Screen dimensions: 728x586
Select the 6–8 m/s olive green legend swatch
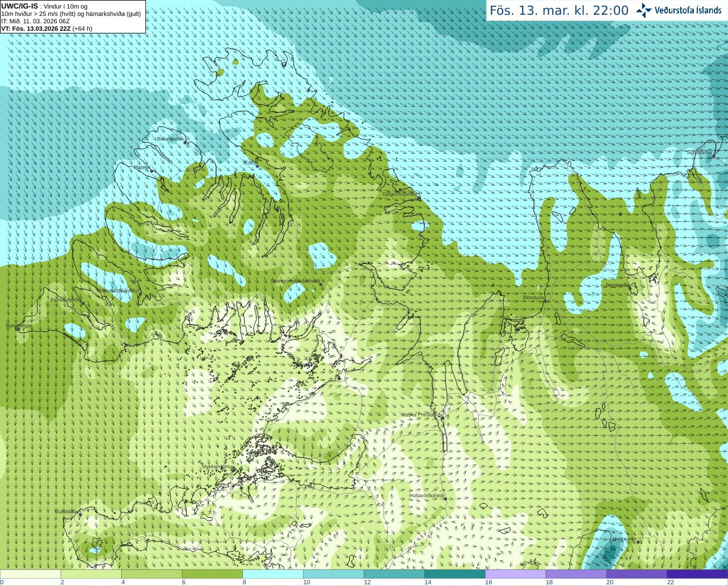click(212, 574)
